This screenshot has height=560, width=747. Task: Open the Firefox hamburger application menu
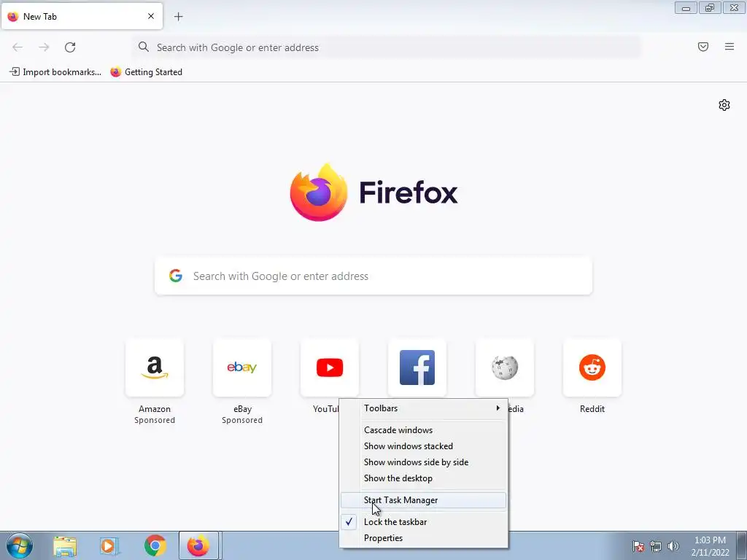click(729, 47)
